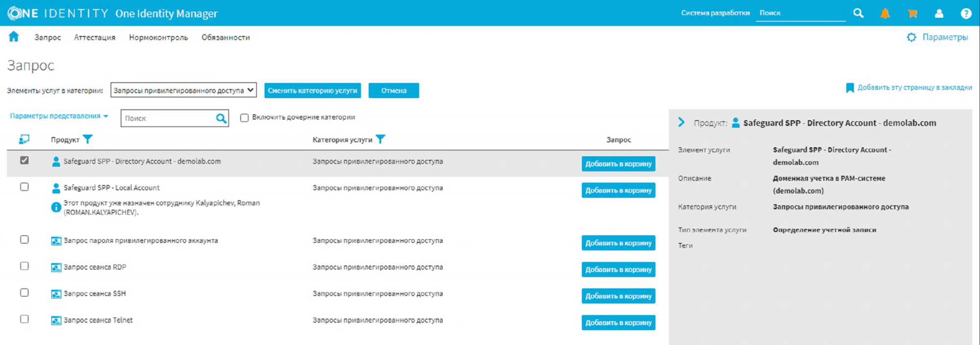
Task: Click the header search magnifier icon
Action: click(x=858, y=13)
